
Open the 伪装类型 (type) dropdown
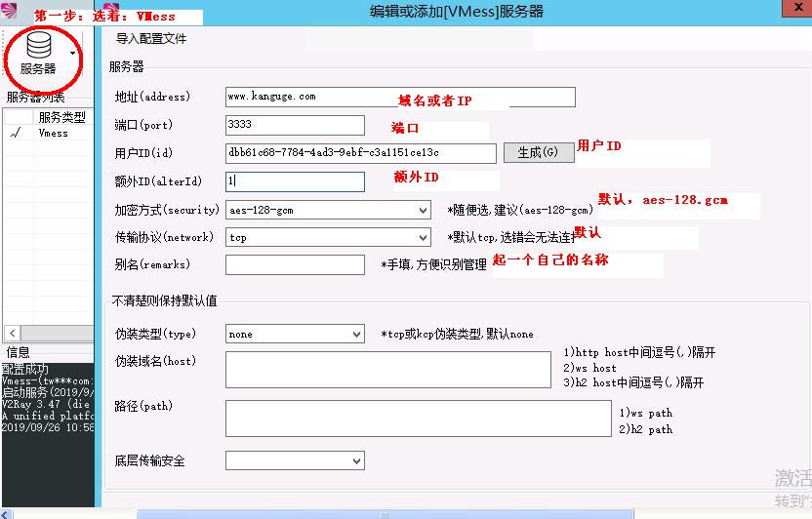tap(356, 334)
